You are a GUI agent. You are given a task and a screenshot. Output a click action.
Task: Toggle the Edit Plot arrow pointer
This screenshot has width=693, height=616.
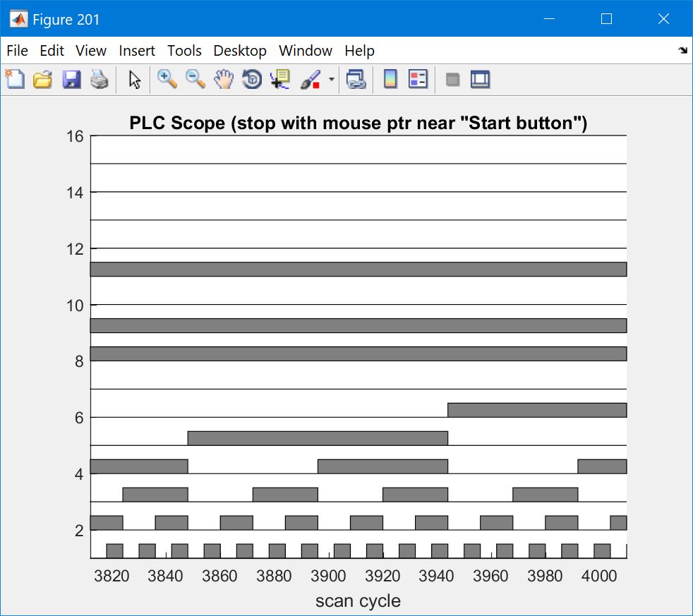click(135, 80)
